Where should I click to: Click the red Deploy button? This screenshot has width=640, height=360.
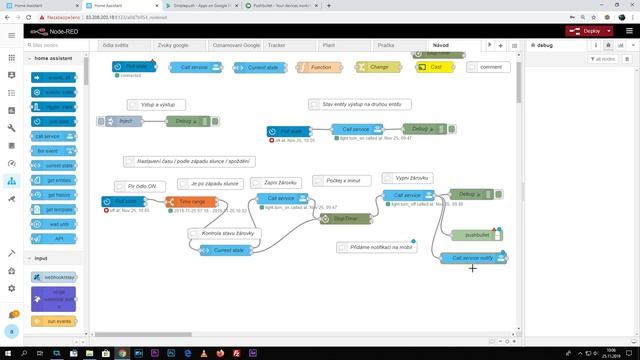tap(585, 31)
